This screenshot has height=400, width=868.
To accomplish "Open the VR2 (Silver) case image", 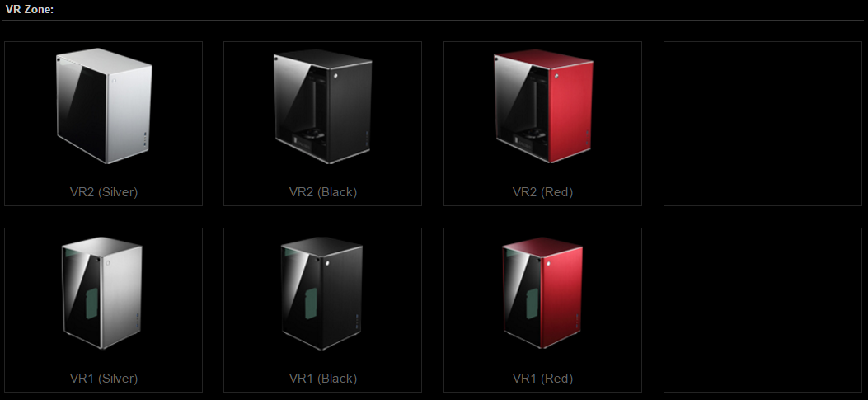I will (104, 106).
